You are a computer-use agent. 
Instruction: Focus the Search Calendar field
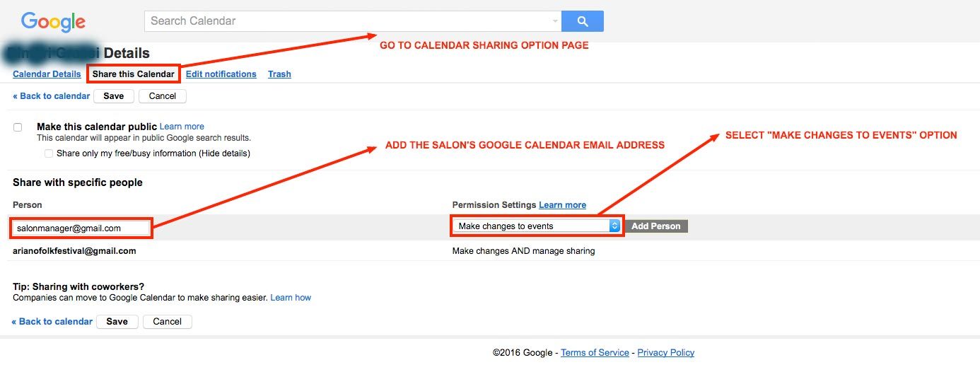346,21
